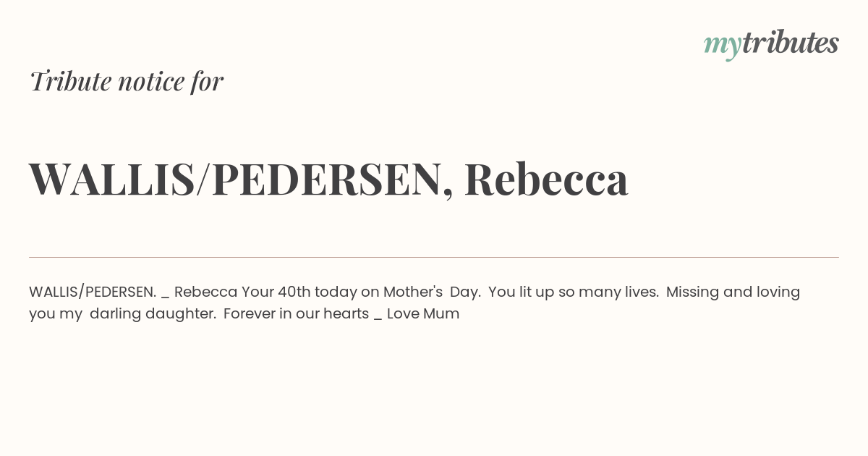
Task: Click the WALLIS/PEDERSEN, Rebecca title
Action: click(328, 179)
